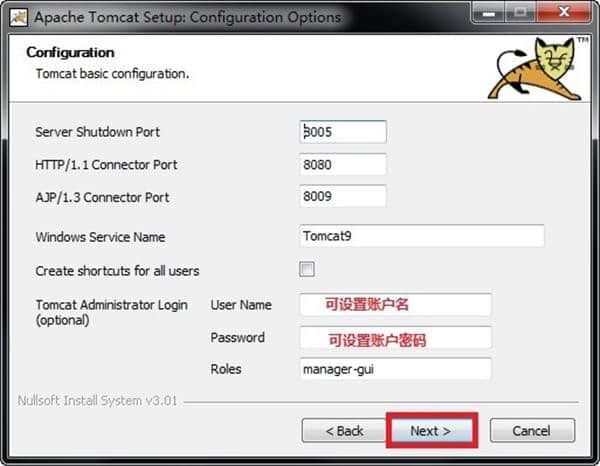Screen dimensions: 600x466
Task: Click the Tomcat cat logo in the header
Action: (x=535, y=69)
